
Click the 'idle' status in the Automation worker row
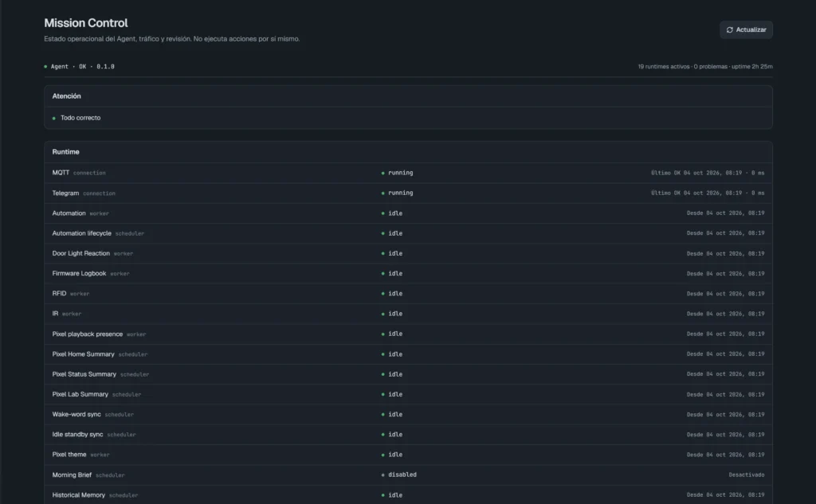[x=395, y=213]
